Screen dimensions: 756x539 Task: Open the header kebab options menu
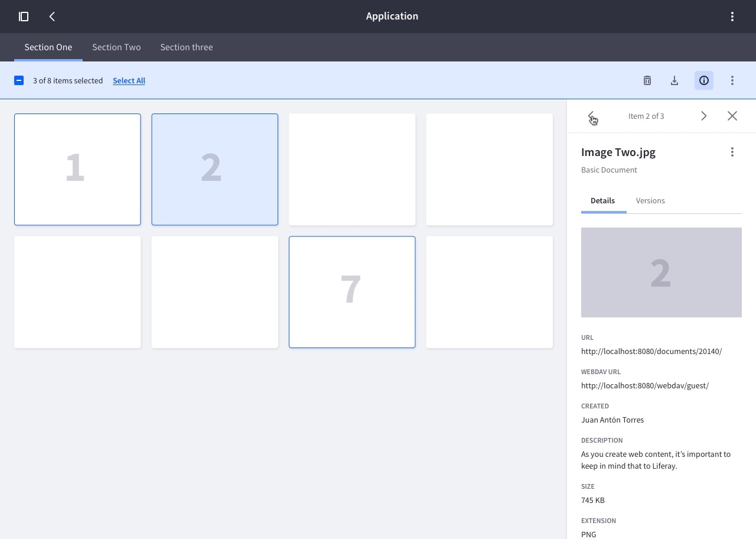(732, 17)
